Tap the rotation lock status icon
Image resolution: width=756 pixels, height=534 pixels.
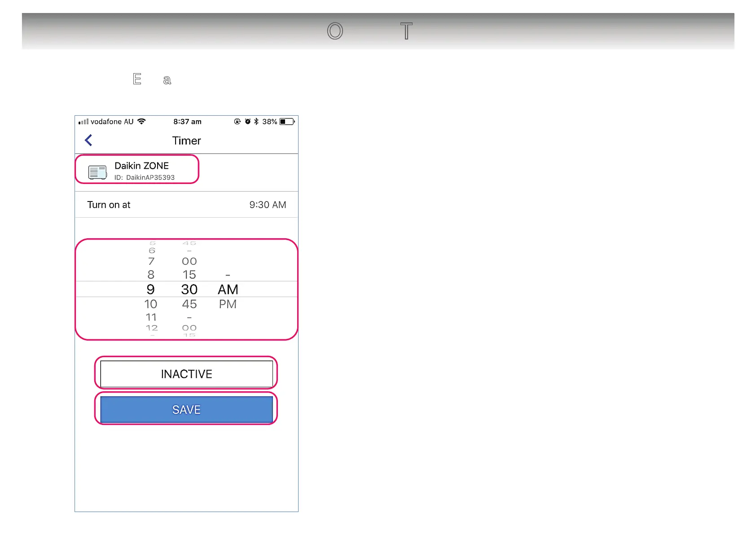(237, 122)
